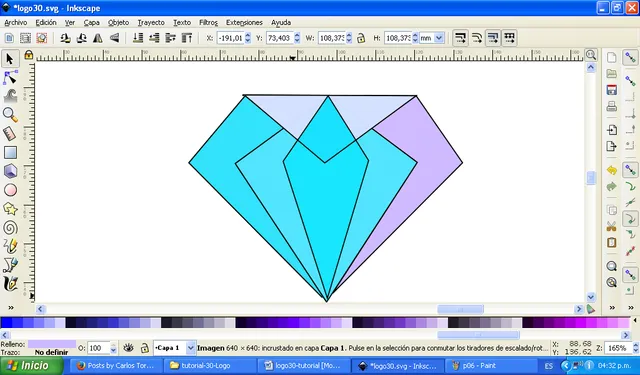This screenshot has width=640, height=375.
Task: Switch to tutorial-30-Logo folder taskbar button
Action: (x=210, y=366)
